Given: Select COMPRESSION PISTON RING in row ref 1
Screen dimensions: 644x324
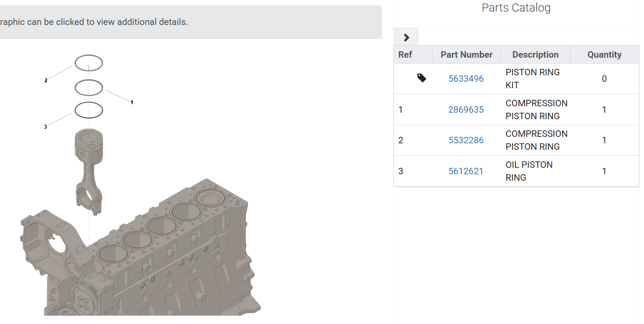Looking at the screenshot, I should 536,110.
